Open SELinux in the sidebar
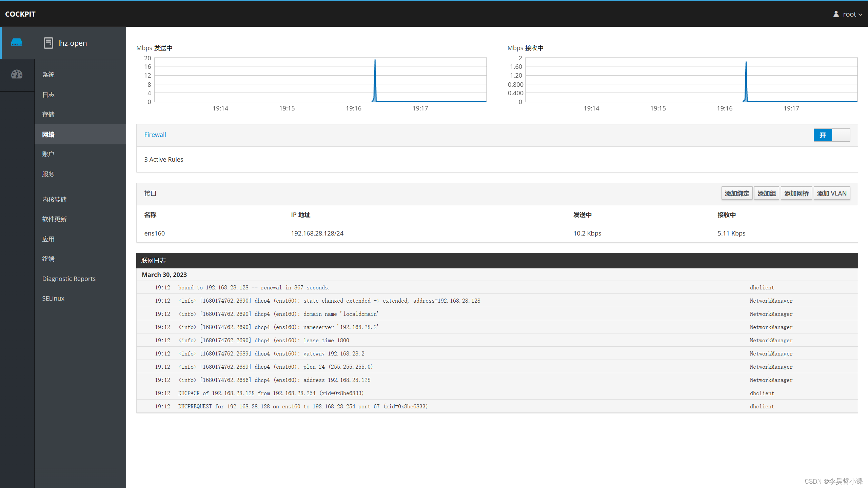This screenshot has height=488, width=868. (53, 299)
